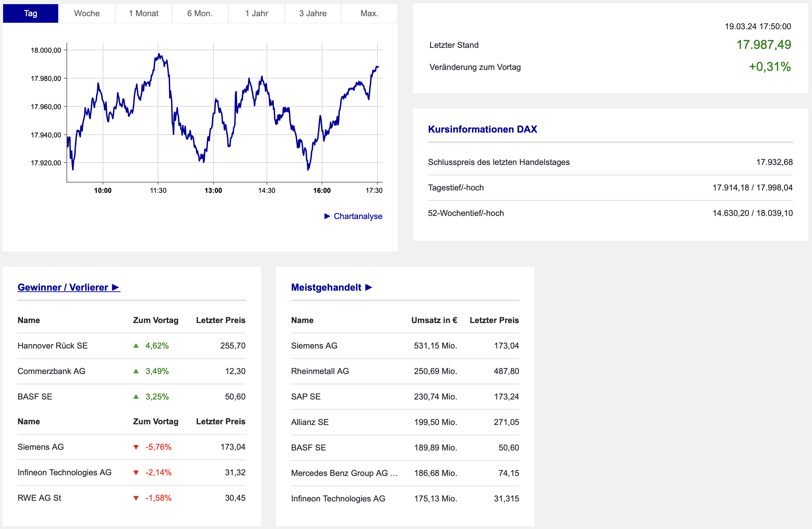
Task: Click arrow icon next to Meistgehandelt
Action: pos(369,287)
